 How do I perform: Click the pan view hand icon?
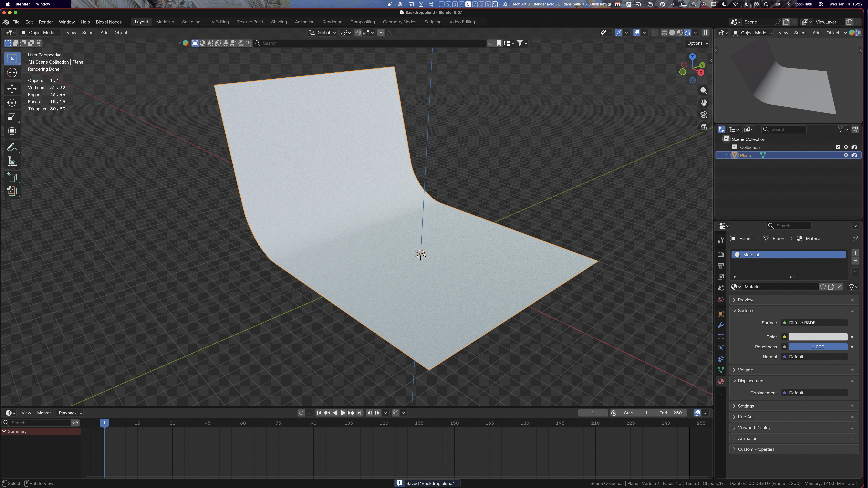click(x=704, y=102)
